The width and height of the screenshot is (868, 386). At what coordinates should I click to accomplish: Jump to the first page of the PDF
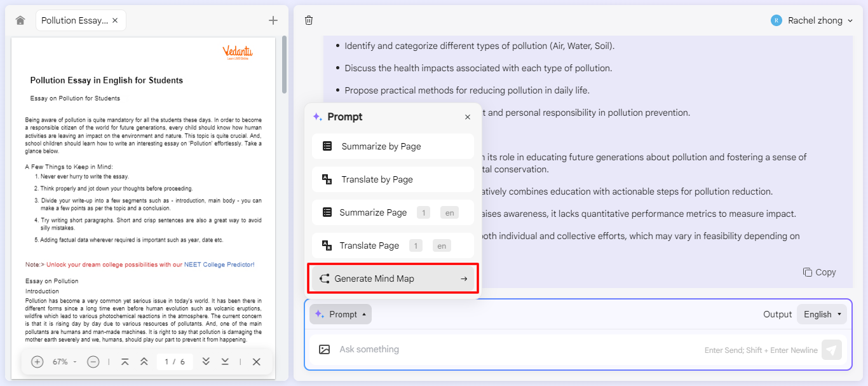125,361
